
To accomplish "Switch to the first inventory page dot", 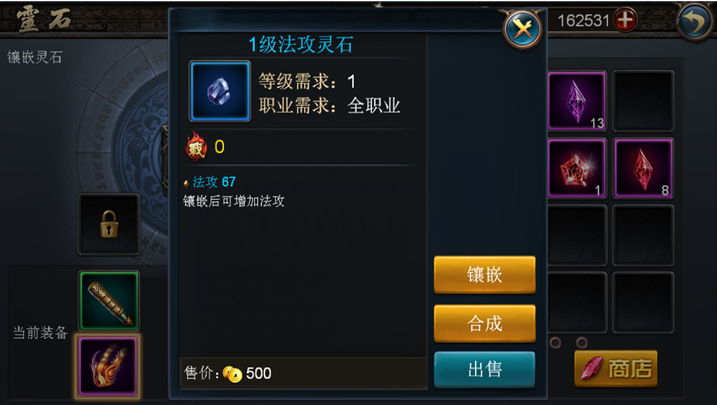I will tap(555, 342).
